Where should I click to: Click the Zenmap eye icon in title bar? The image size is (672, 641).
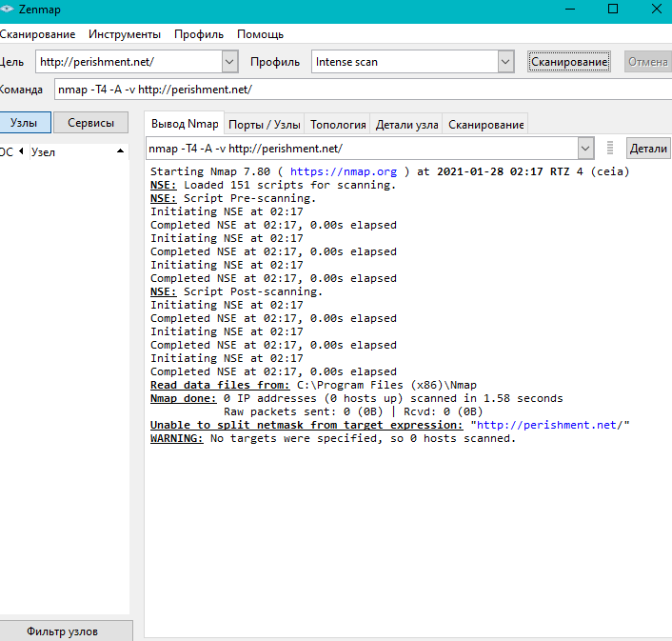click(7, 9)
